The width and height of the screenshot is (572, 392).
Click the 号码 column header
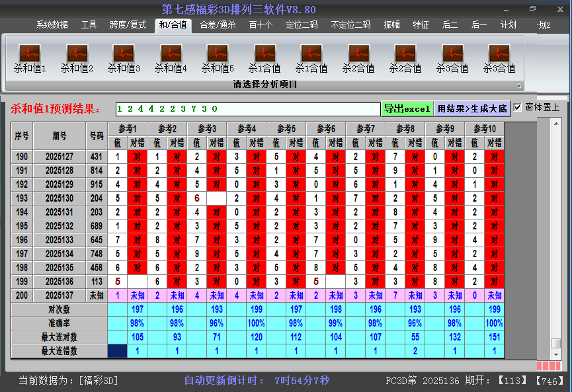coord(97,136)
